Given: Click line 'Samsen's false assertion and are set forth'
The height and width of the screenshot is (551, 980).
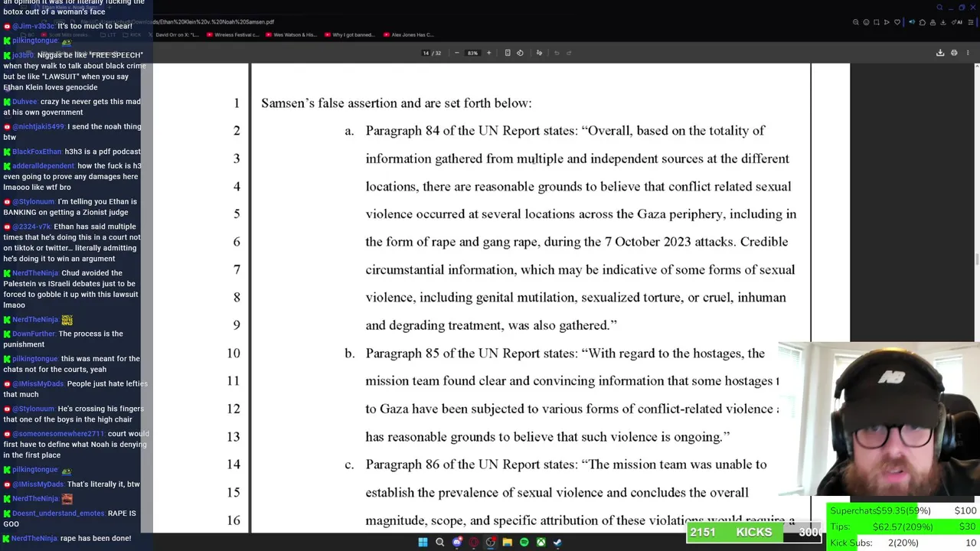Looking at the screenshot, I should [x=397, y=103].
